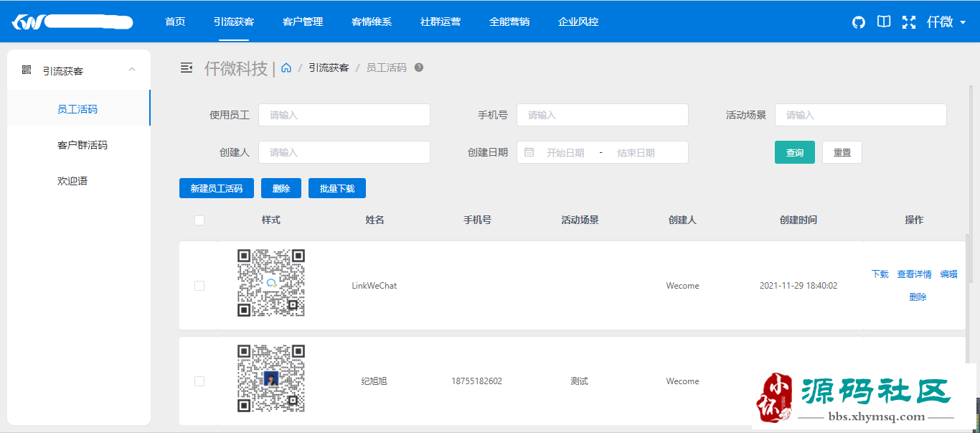Click the 纪旭旭 QR code thumbnail
Viewport: 980px width, 433px height.
coord(271,378)
